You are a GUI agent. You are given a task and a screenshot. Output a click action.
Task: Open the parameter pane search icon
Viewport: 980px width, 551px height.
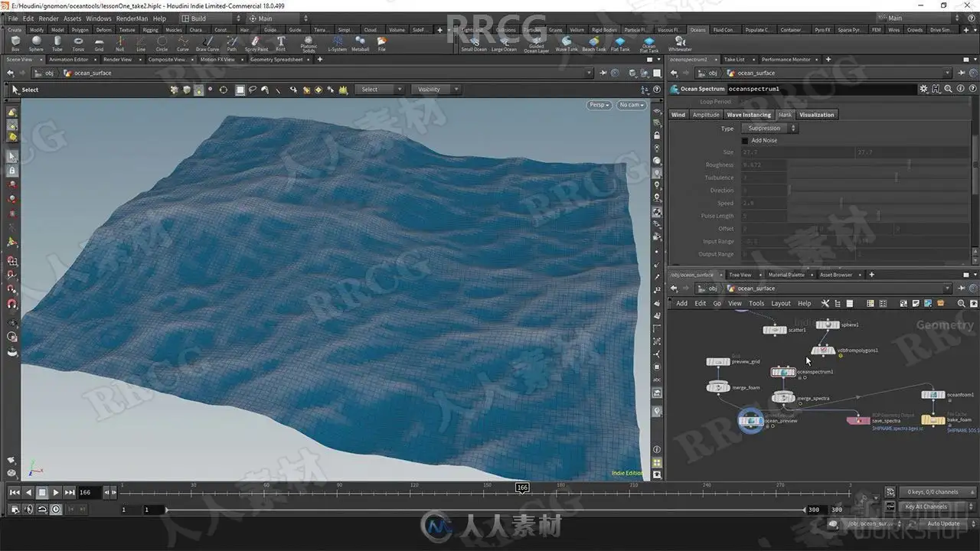[948, 89]
